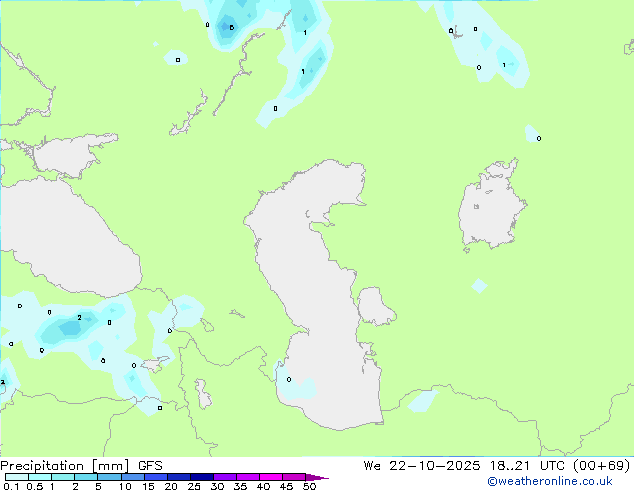Click the Sea of Azov on the map
Screen dimensions: 634x490
(71, 156)
